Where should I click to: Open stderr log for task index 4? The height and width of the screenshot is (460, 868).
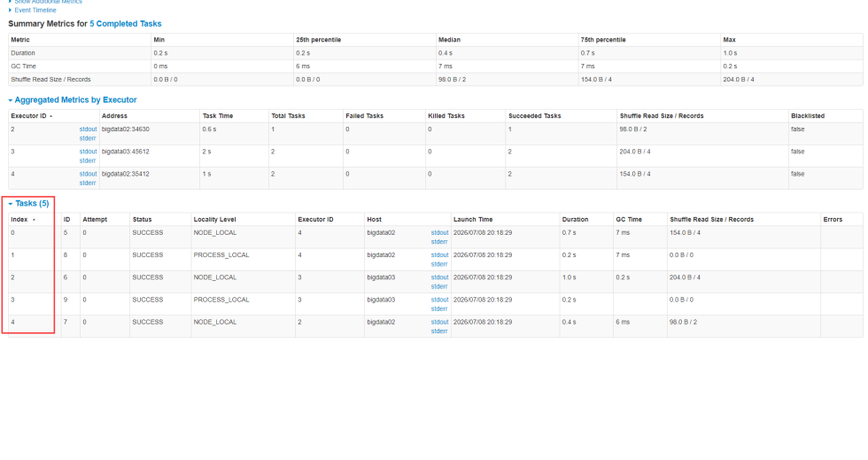pos(439,331)
